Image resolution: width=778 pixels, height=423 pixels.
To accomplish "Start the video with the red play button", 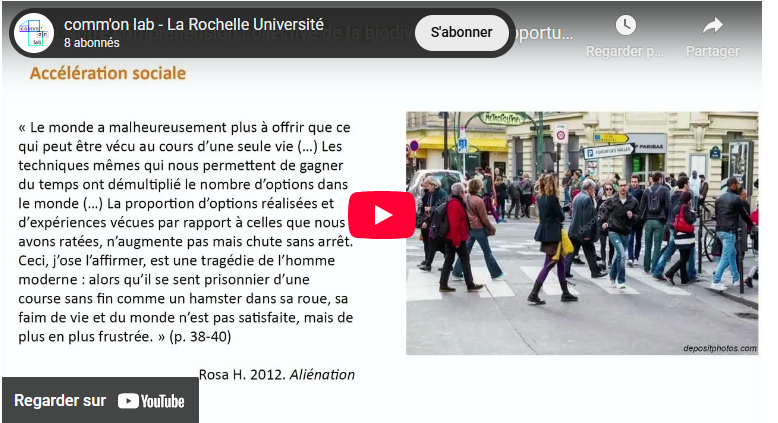I will [382, 215].
